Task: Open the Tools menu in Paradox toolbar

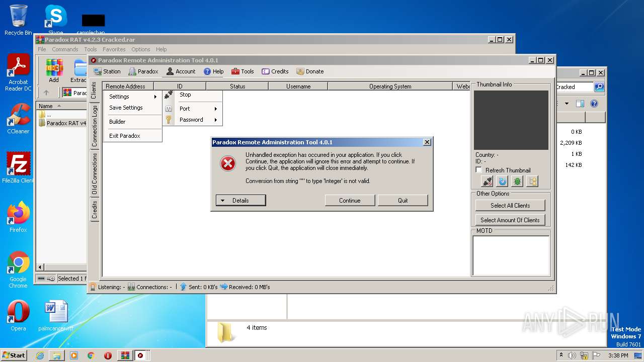Action: click(243, 71)
